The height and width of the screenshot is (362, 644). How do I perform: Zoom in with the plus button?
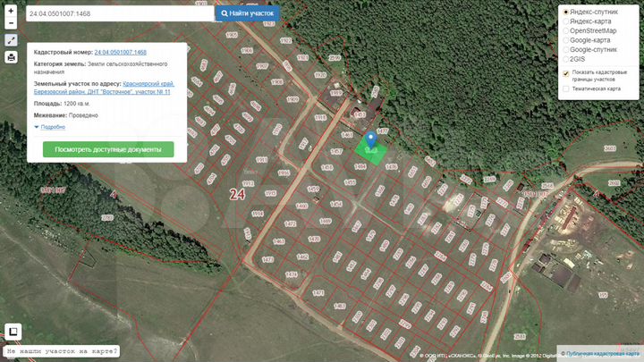coord(11,11)
